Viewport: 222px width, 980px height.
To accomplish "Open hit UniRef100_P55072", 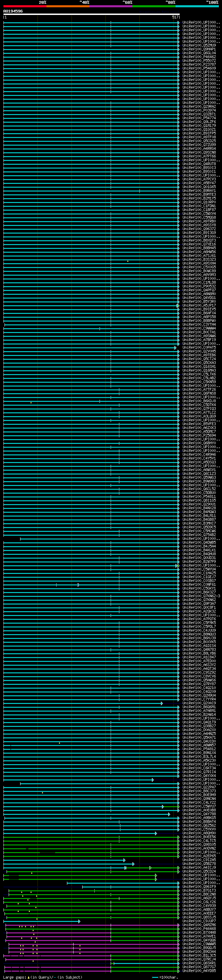I will click(199, 60).
